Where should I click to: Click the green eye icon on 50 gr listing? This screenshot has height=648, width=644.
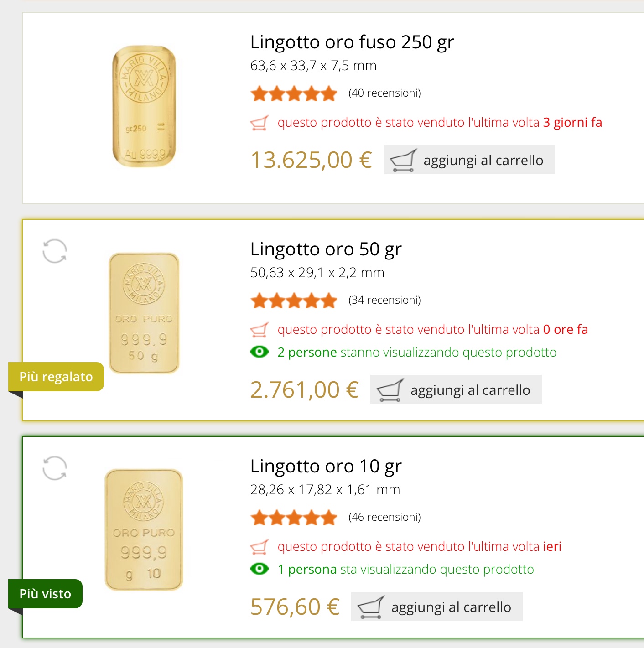(x=260, y=352)
